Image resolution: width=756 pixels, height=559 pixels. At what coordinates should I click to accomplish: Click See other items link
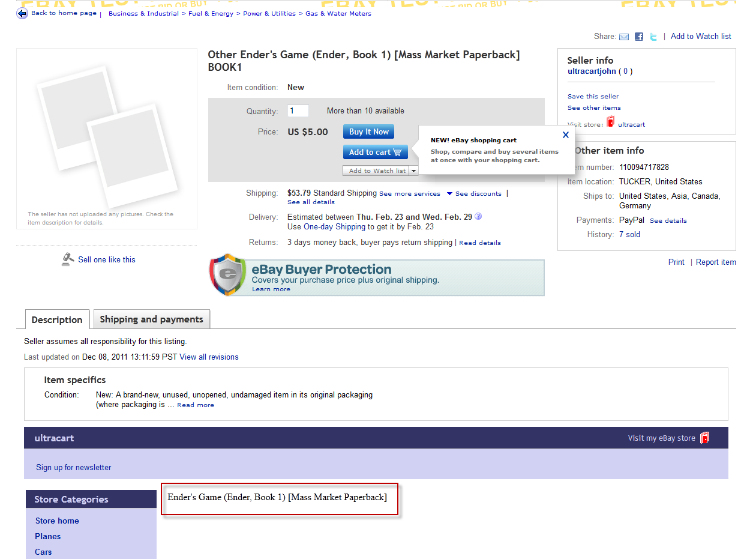pyautogui.click(x=594, y=108)
